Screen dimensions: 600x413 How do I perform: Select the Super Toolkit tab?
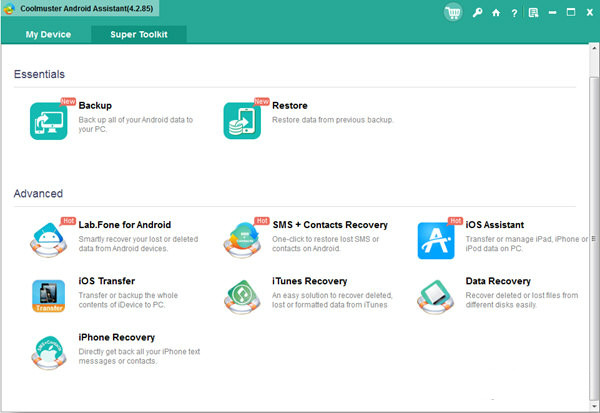click(139, 34)
